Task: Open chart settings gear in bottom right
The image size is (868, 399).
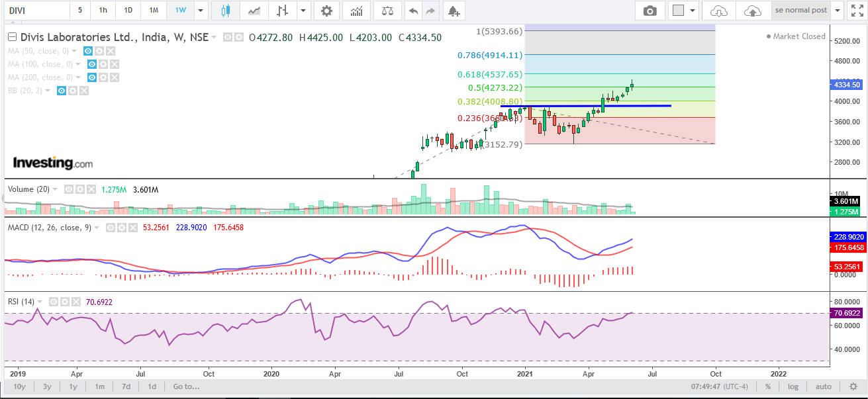Action: click(x=853, y=386)
